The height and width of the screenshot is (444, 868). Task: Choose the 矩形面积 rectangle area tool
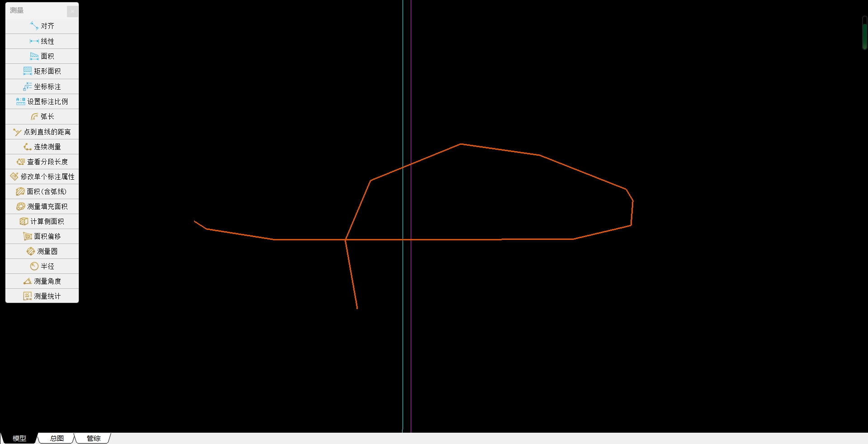pyautogui.click(x=42, y=71)
